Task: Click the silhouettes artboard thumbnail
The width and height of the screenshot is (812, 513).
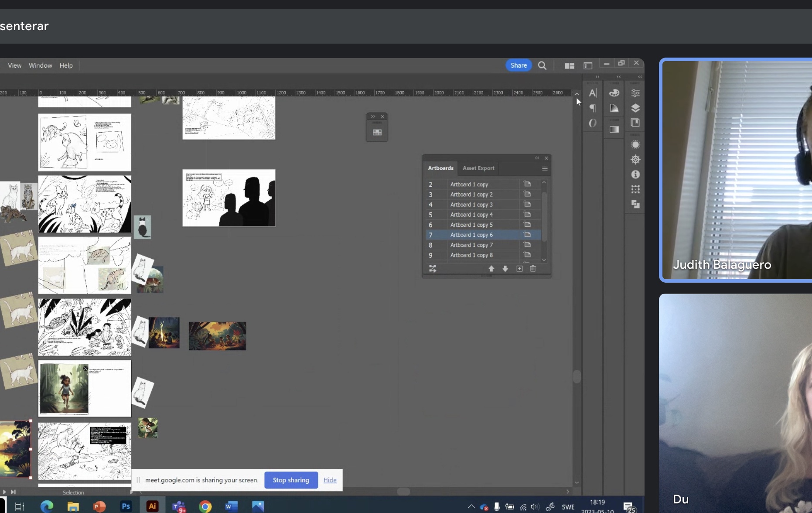Action: click(229, 198)
